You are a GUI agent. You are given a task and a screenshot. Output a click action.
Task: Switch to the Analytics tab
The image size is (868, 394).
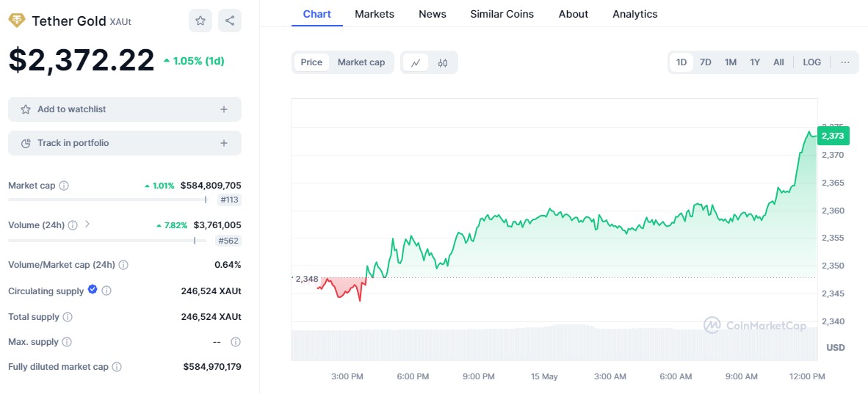[x=634, y=14]
